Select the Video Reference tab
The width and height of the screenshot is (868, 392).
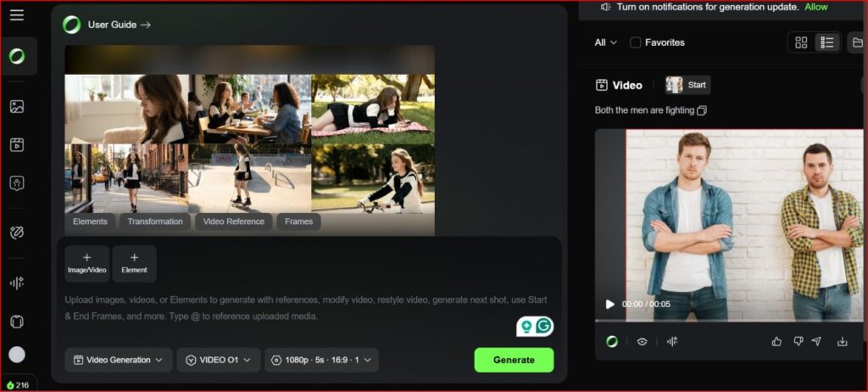[234, 221]
